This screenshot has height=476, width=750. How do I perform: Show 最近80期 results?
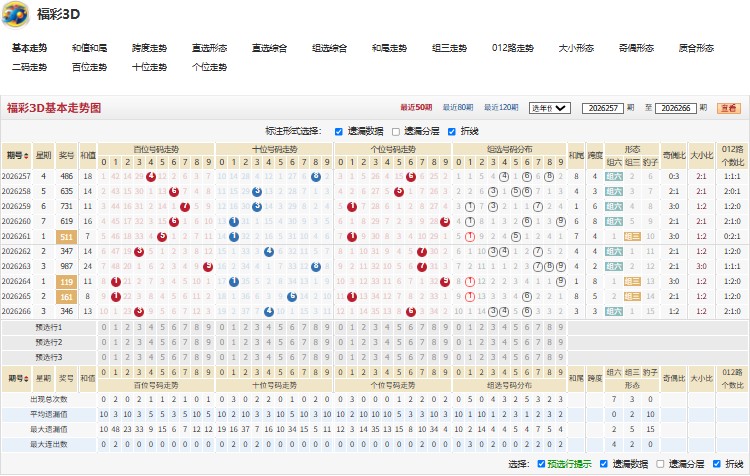point(458,108)
